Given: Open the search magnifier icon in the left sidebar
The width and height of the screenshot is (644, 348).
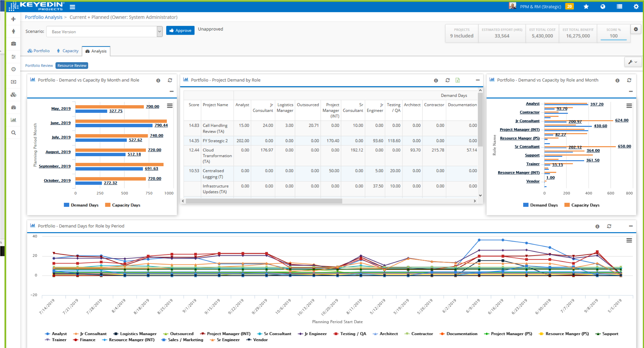Looking at the screenshot, I should pos(13,133).
